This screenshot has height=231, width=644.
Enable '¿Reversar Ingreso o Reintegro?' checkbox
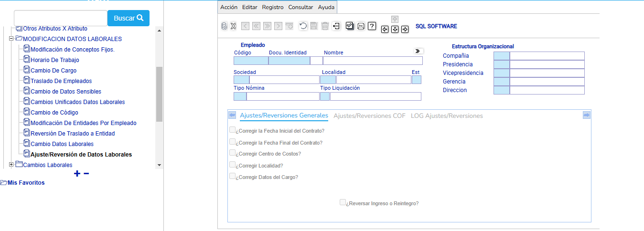tap(343, 202)
